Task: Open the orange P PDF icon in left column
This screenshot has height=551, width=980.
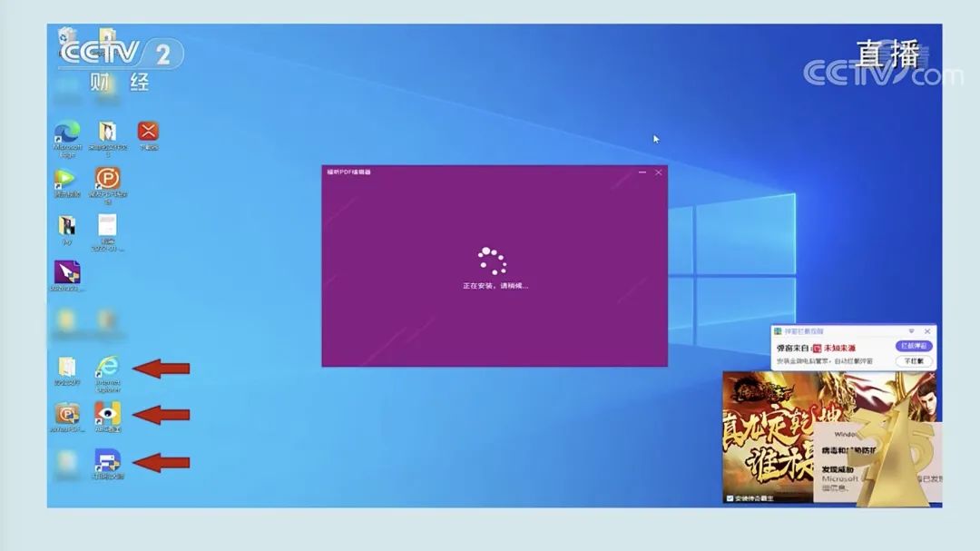Action: tap(67, 414)
